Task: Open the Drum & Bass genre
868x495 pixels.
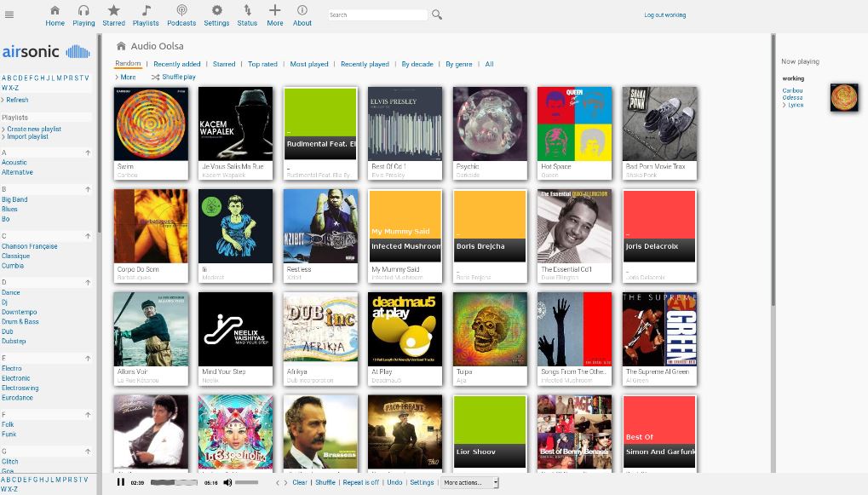Action: pyautogui.click(x=20, y=322)
